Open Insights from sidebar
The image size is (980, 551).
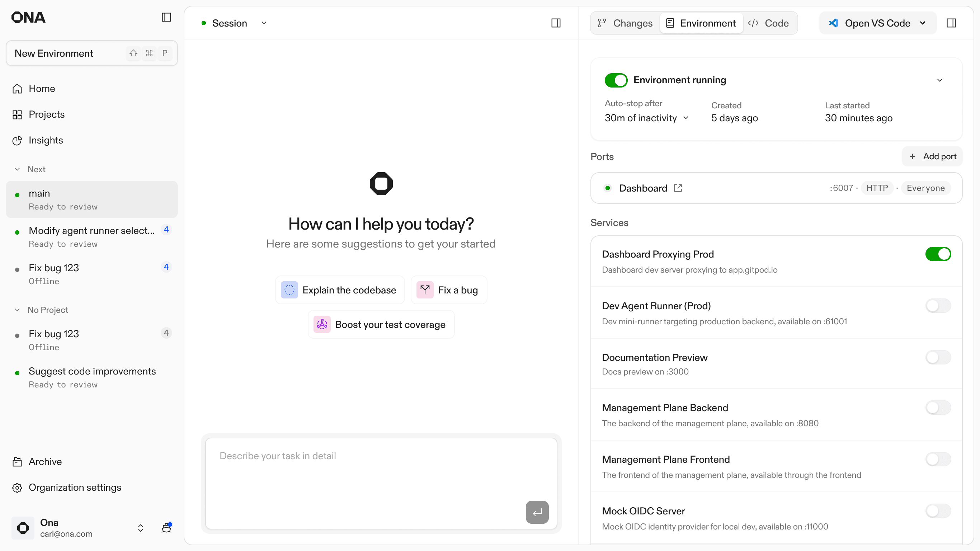click(x=46, y=140)
